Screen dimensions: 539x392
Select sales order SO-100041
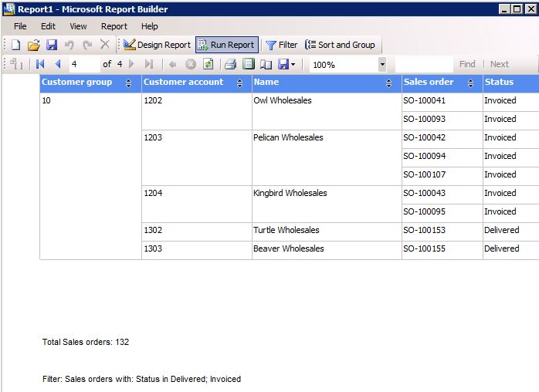click(442, 102)
